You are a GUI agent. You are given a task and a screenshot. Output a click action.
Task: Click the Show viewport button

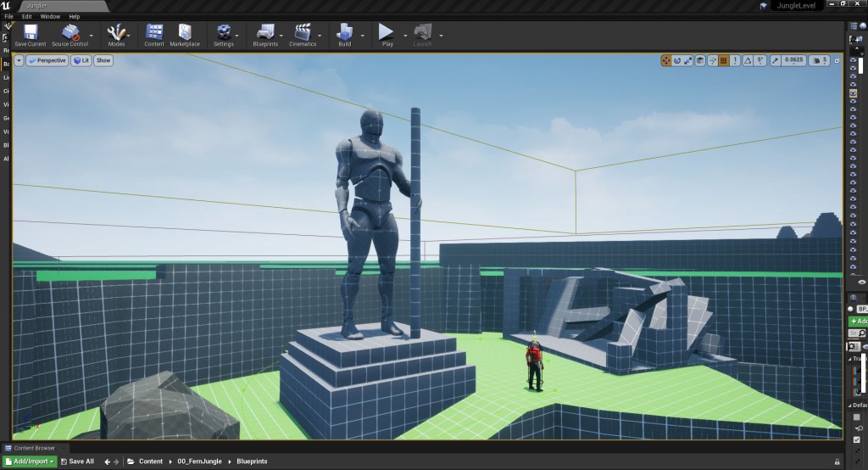click(103, 60)
